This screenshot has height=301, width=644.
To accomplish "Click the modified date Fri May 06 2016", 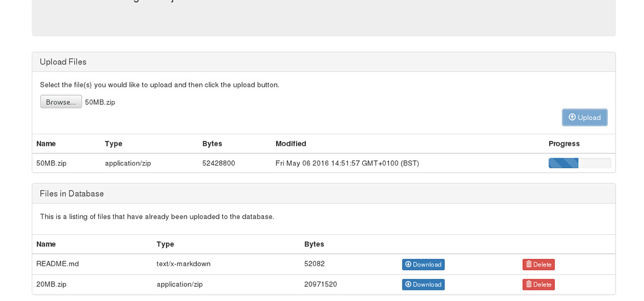I will click(x=347, y=163).
